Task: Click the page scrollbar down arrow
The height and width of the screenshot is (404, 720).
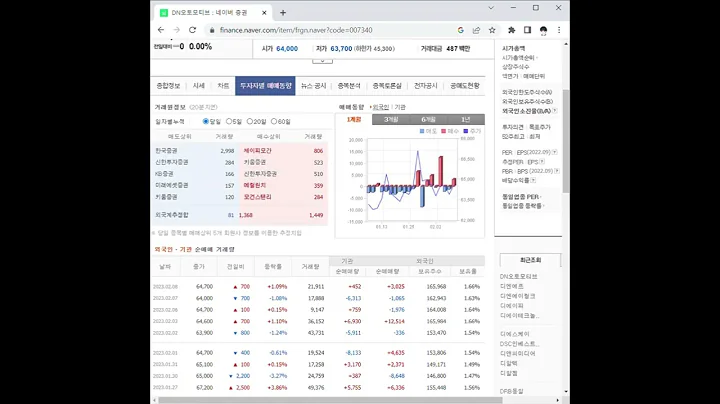Action: [x=566, y=392]
